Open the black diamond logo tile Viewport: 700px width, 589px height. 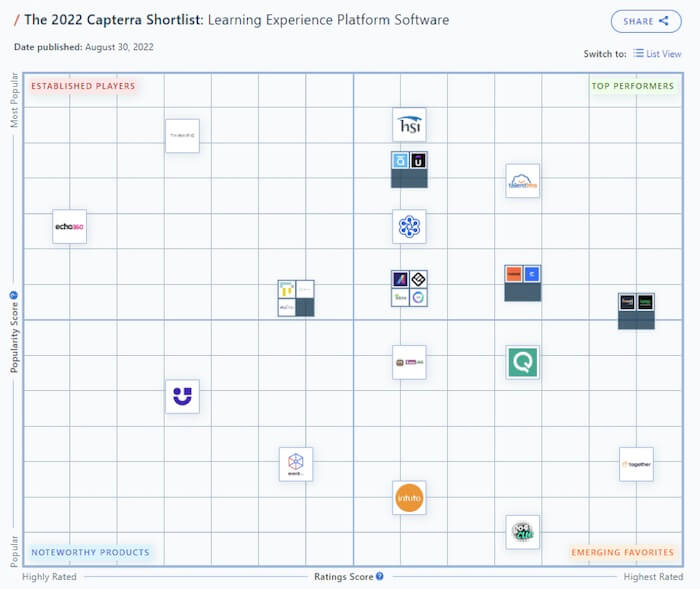coord(418,279)
